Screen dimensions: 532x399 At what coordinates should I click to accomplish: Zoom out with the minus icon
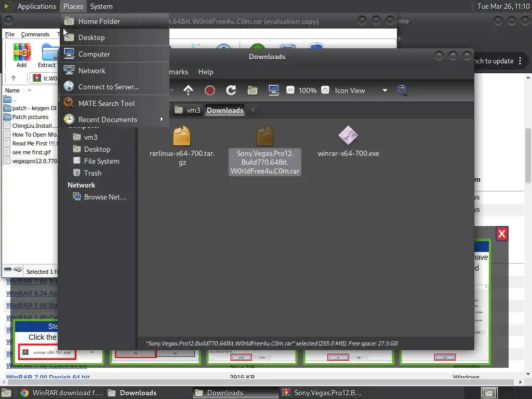[x=290, y=90]
